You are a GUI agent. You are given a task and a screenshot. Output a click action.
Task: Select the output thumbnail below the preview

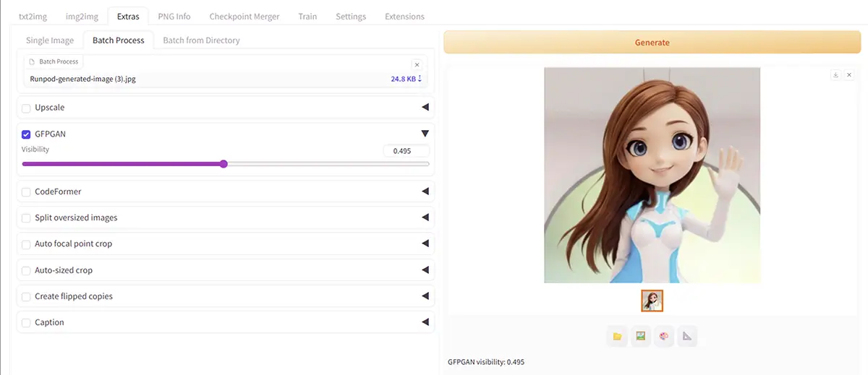tap(652, 301)
